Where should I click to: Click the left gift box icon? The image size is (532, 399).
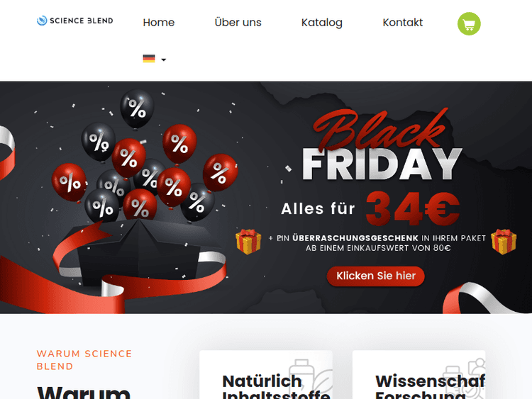248,242
